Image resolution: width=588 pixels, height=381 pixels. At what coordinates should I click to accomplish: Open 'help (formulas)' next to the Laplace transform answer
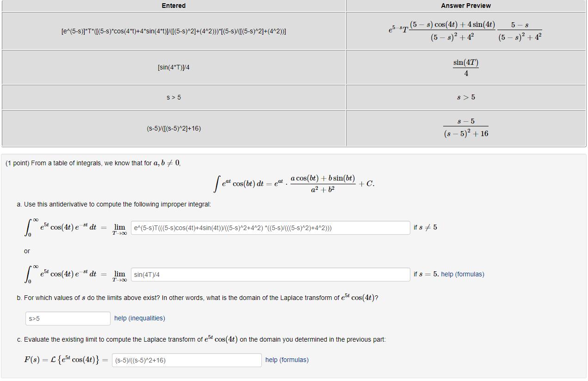286,360
